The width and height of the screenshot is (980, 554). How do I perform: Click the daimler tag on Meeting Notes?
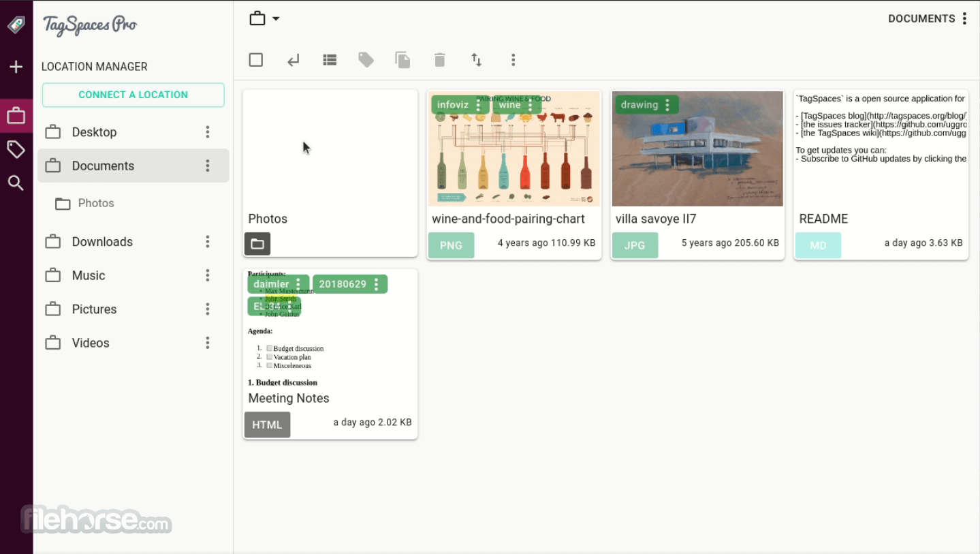271,284
